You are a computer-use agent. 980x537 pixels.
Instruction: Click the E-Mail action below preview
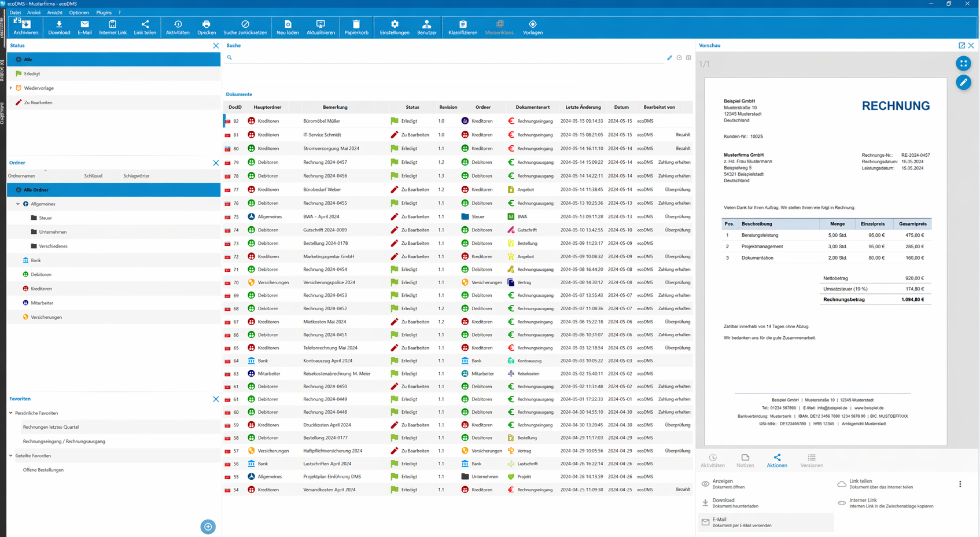[720, 522]
